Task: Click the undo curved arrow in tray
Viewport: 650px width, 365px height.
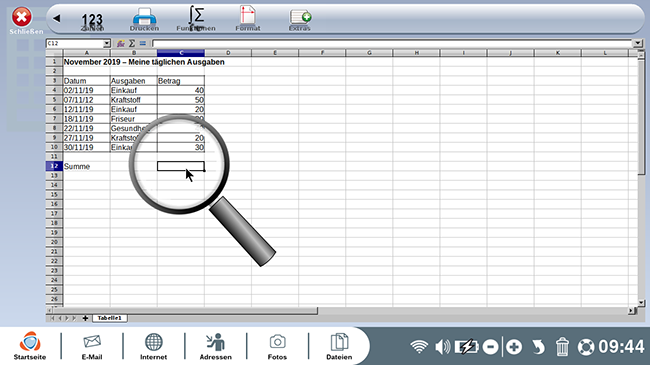Action: point(538,347)
